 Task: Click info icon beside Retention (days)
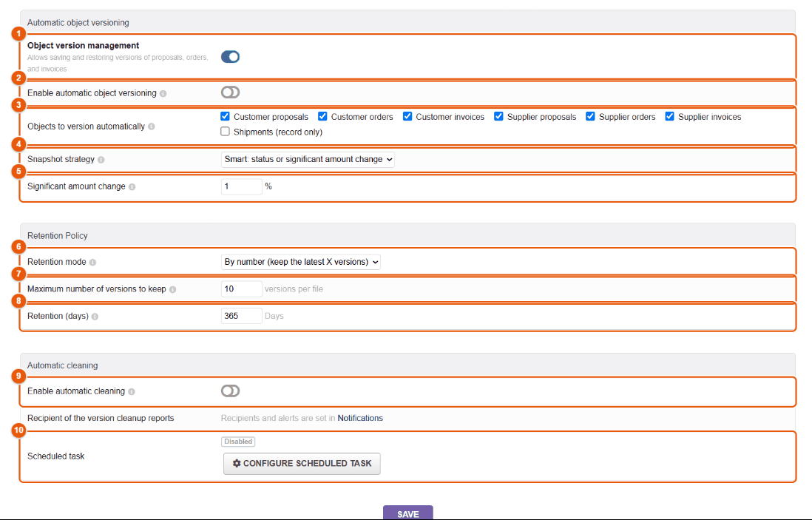pyautogui.click(x=95, y=317)
